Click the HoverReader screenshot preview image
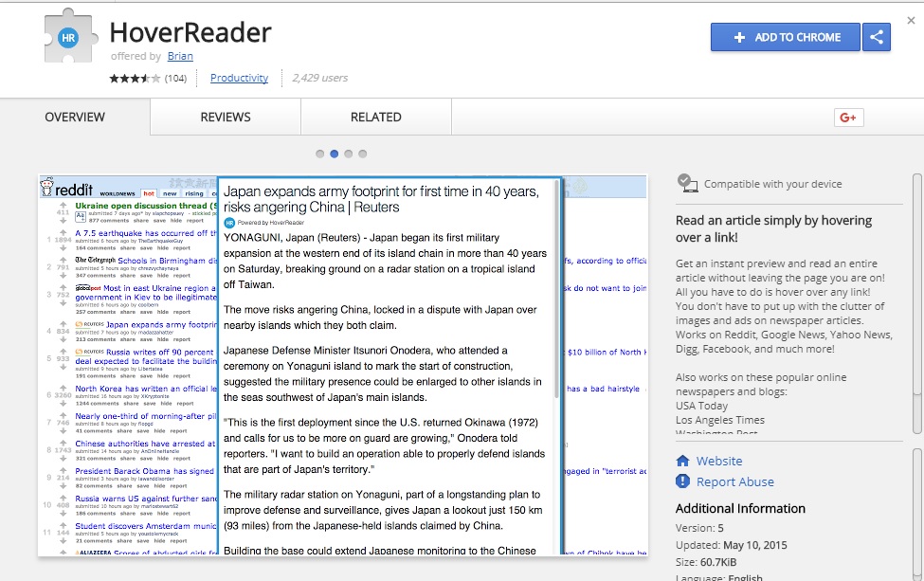Viewport: 924px width, 581px height. tap(343, 365)
